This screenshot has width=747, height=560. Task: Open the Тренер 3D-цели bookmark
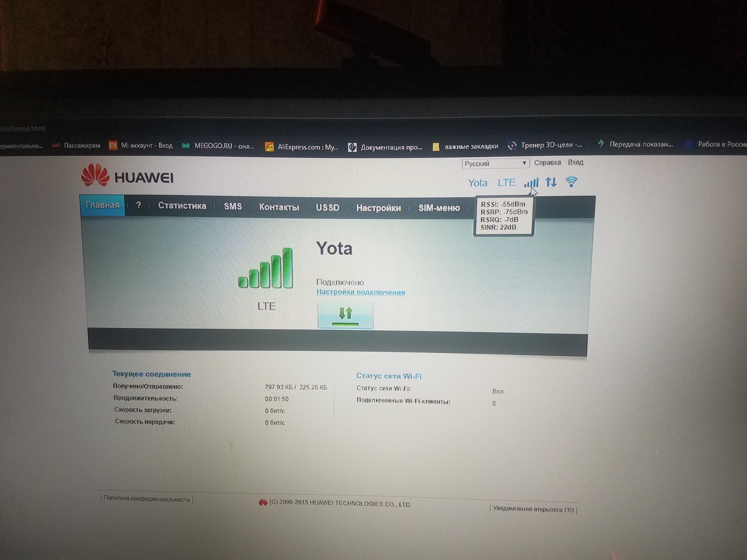[x=545, y=145]
